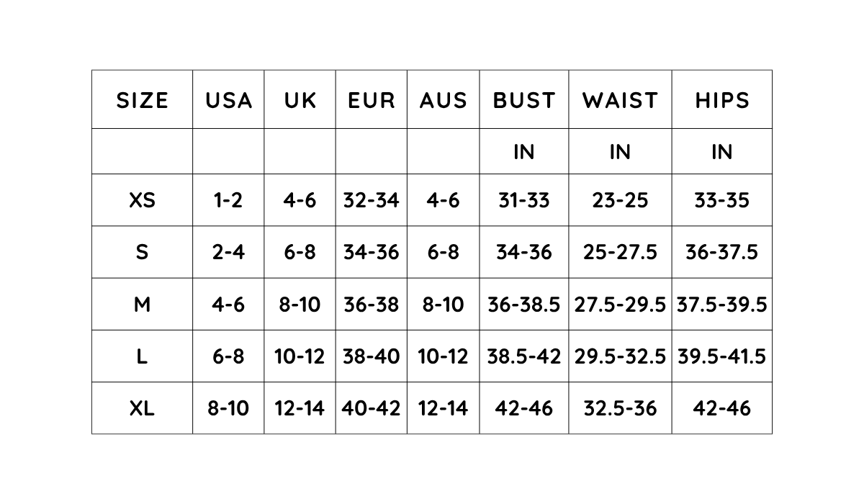864x504 pixels.
Task: Click the IN unit under WAIST
Action: coord(621,152)
